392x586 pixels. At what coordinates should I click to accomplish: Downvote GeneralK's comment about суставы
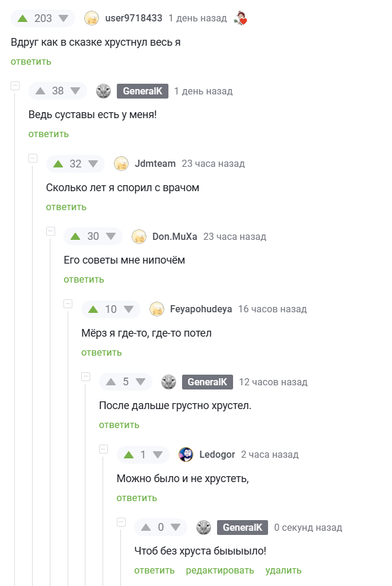coord(74,91)
